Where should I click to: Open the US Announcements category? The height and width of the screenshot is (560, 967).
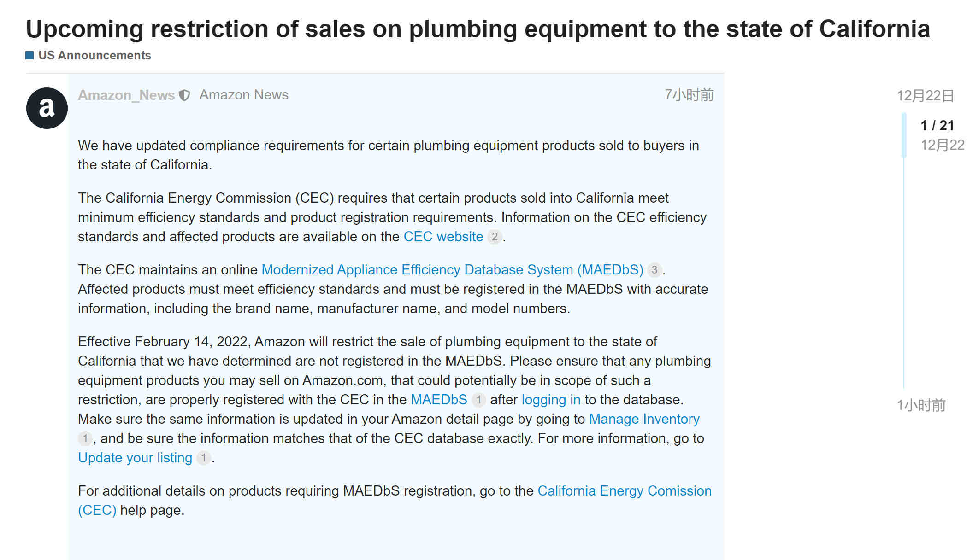94,55
